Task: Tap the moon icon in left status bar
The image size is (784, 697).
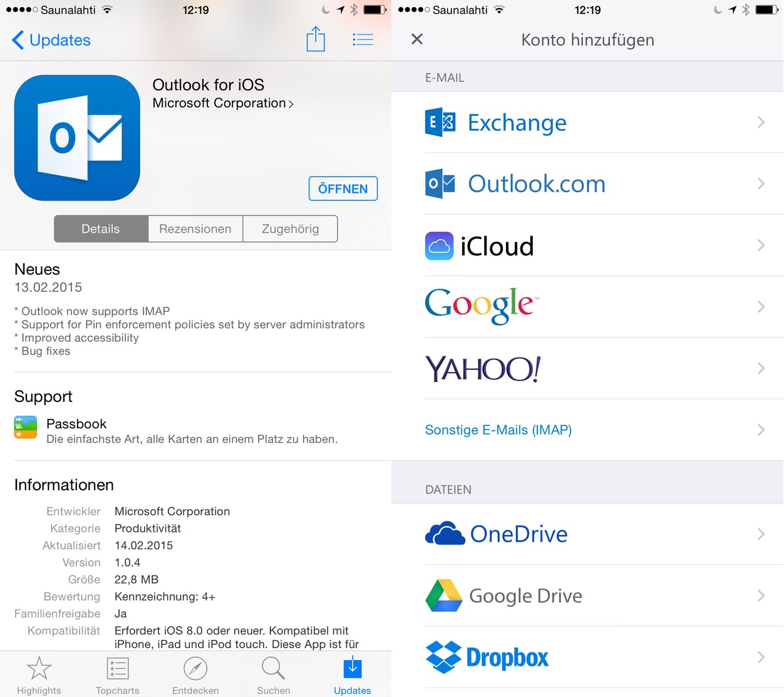Action: 326,9
